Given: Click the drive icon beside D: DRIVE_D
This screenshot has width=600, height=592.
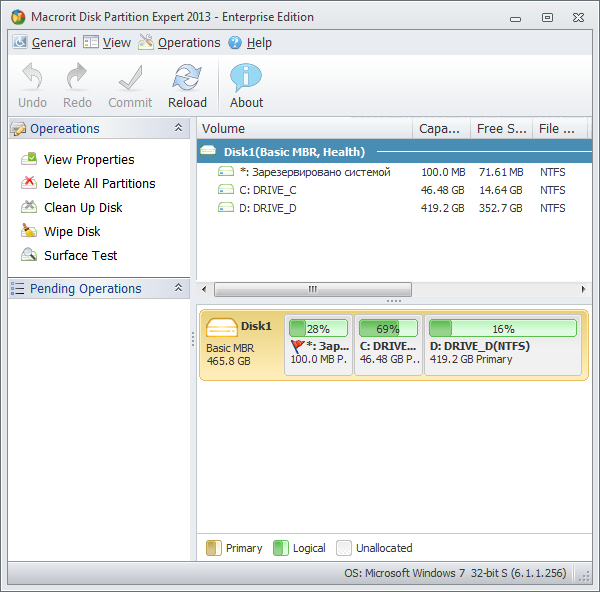Looking at the screenshot, I should coord(226,207).
